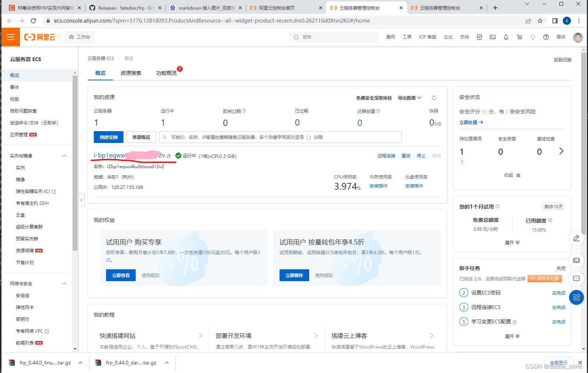Click 资源概览 button

[x=141, y=137]
